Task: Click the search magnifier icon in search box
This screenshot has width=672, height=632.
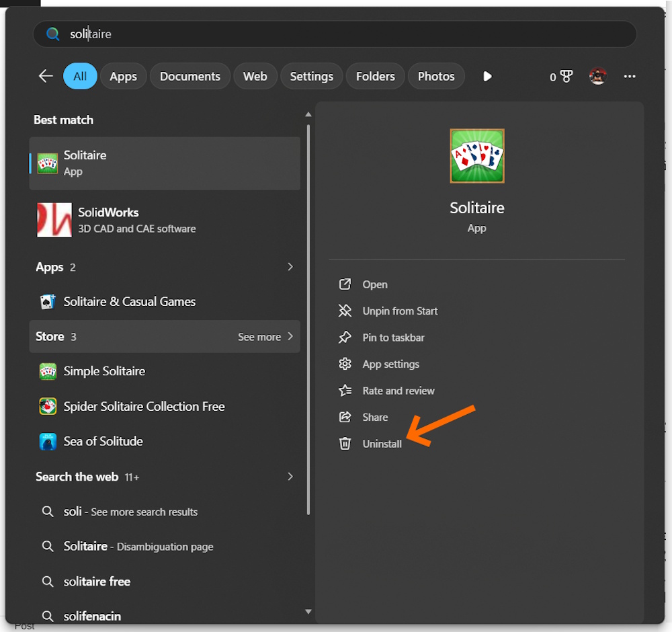Action: pos(52,34)
